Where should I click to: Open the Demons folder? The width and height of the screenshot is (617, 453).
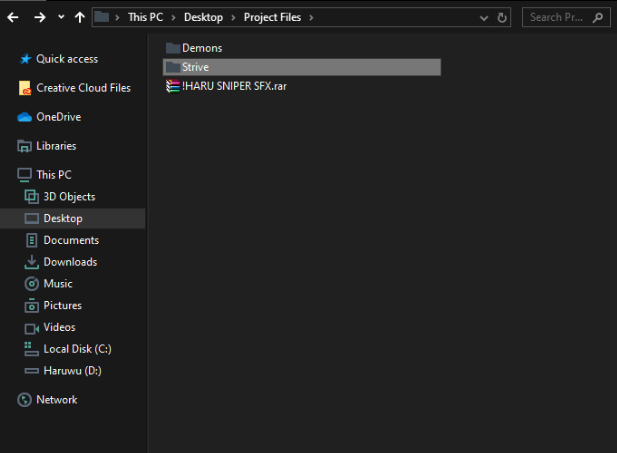(x=201, y=48)
